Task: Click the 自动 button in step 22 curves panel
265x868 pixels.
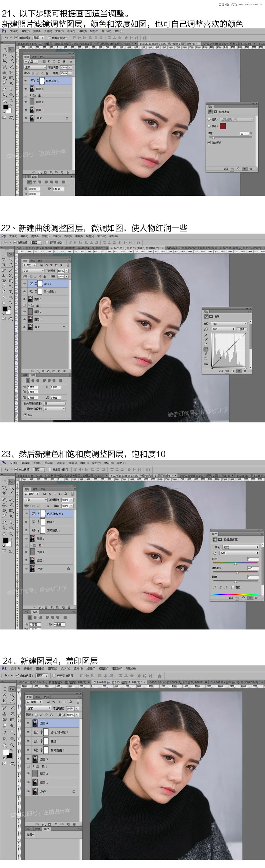Action: point(242,329)
